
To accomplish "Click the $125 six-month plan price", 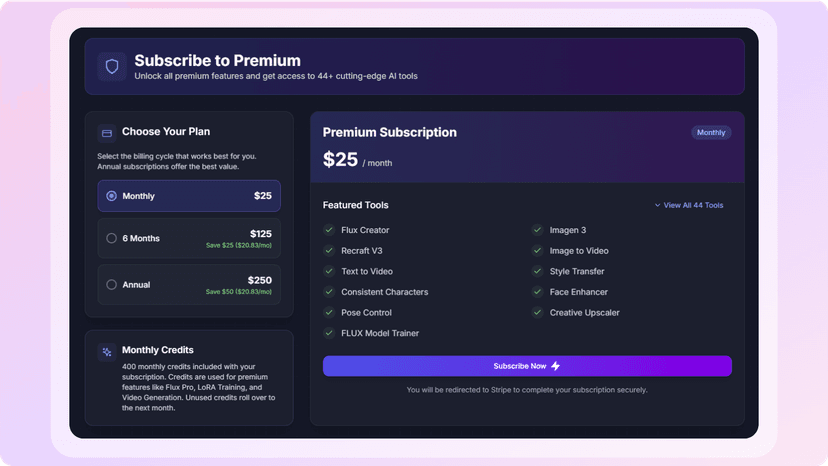I will tap(261, 234).
